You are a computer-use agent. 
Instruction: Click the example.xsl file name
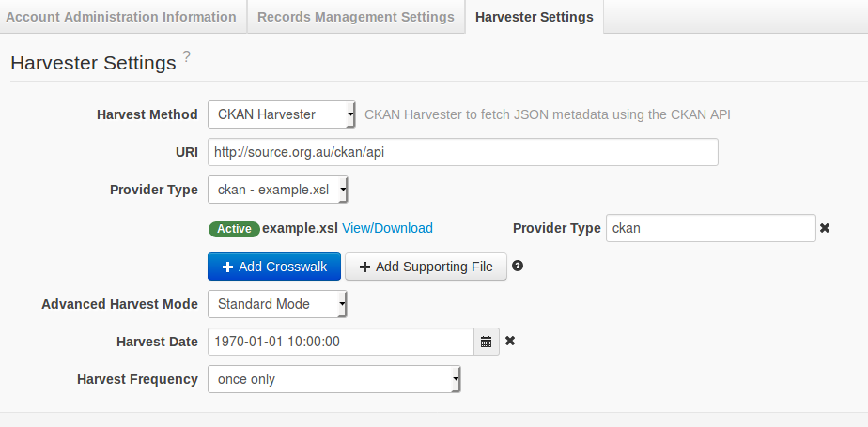pos(300,228)
